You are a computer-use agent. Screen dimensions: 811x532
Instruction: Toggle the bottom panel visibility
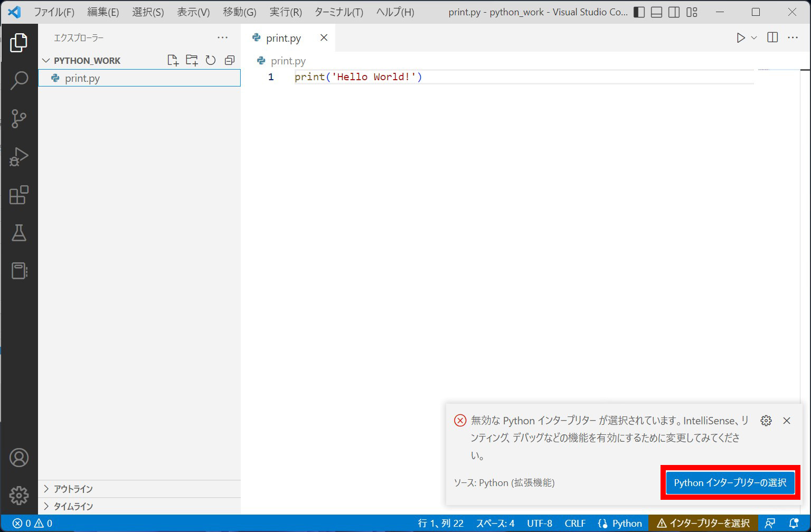coord(656,12)
